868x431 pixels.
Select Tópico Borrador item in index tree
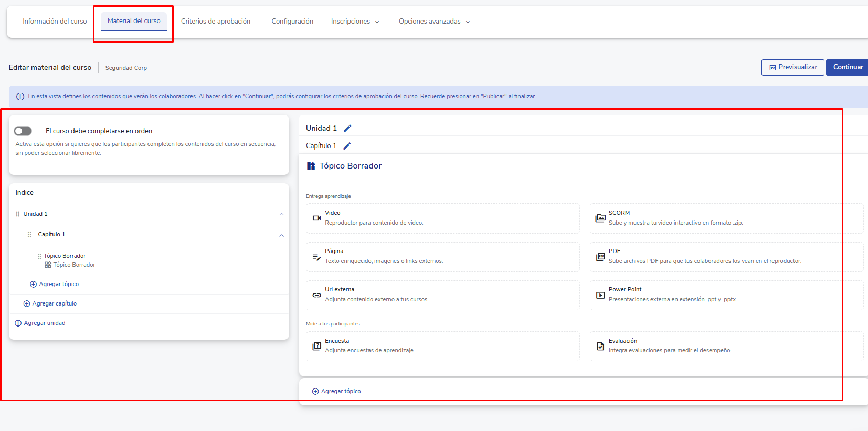[x=65, y=256]
